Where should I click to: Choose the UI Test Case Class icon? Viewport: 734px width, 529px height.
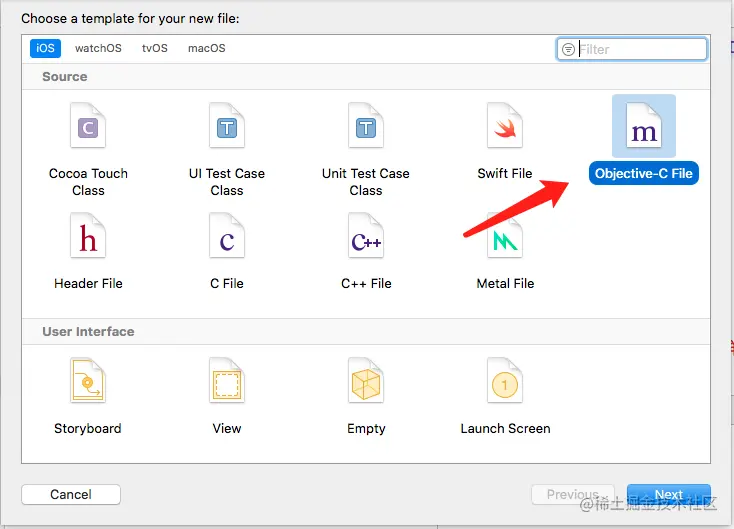pos(227,125)
